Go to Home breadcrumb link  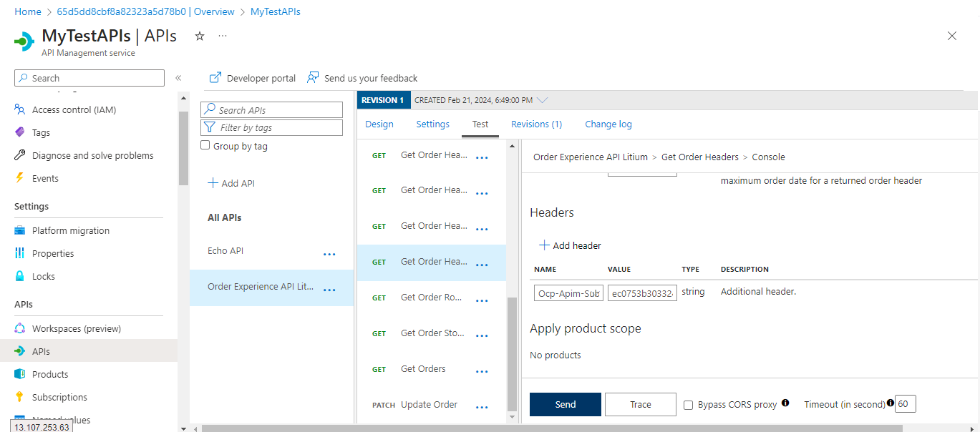pos(28,11)
